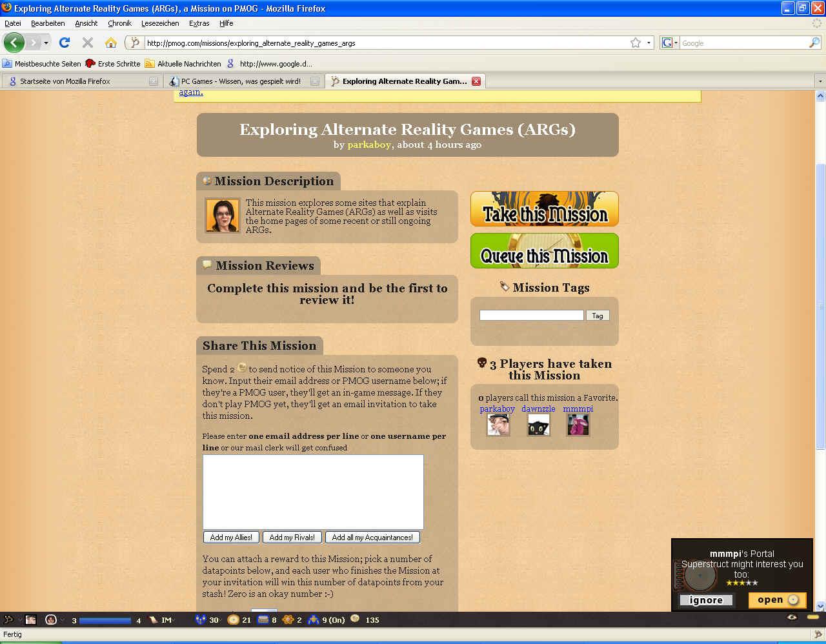The image size is (826, 644).
Task: Open the history dropdown beside the forward button
Action: [46, 43]
